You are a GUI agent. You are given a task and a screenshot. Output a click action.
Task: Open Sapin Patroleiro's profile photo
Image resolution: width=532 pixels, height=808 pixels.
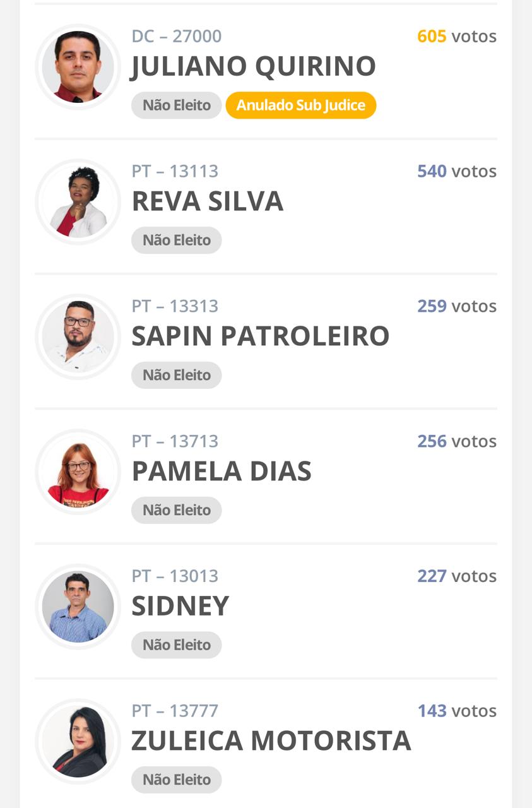pyautogui.click(x=78, y=337)
